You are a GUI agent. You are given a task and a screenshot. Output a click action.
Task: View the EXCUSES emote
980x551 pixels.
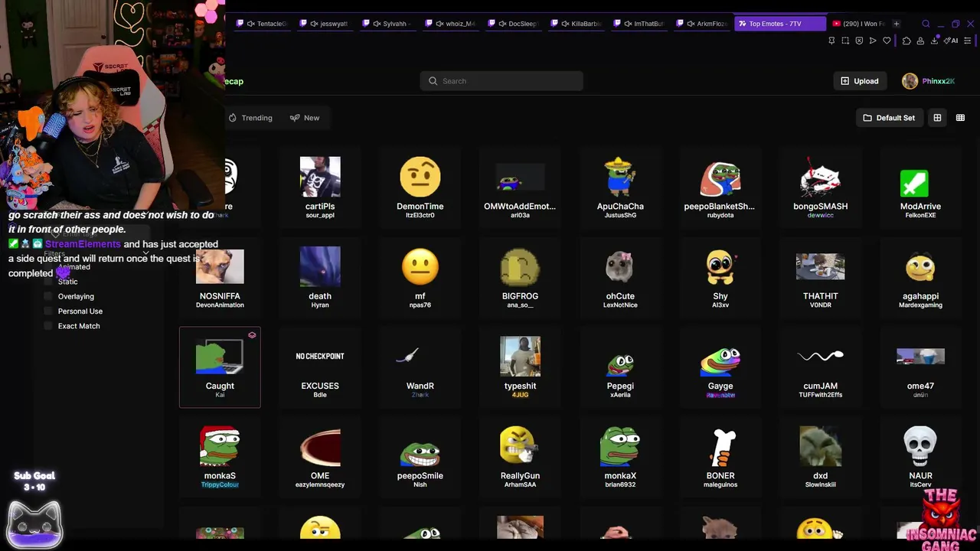tap(320, 367)
